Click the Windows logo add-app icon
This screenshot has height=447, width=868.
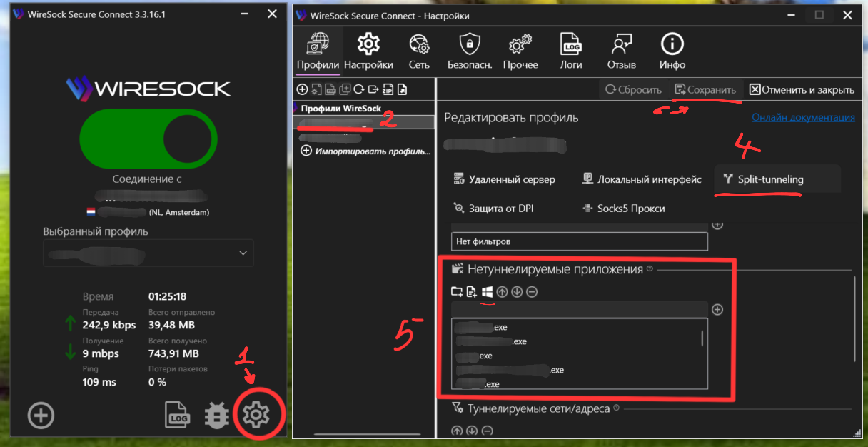click(x=488, y=291)
